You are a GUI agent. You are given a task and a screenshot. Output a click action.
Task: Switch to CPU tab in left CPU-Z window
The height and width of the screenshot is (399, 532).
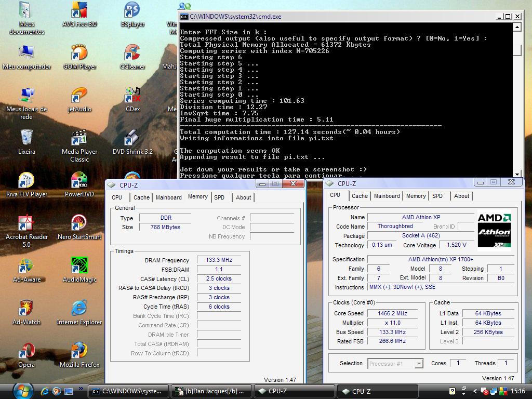pos(117,197)
